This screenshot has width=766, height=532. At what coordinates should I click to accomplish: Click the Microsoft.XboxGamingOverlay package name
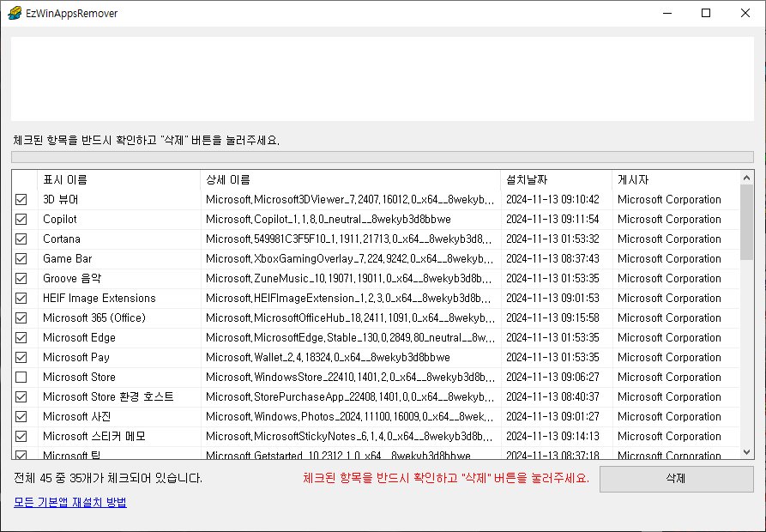coord(350,259)
